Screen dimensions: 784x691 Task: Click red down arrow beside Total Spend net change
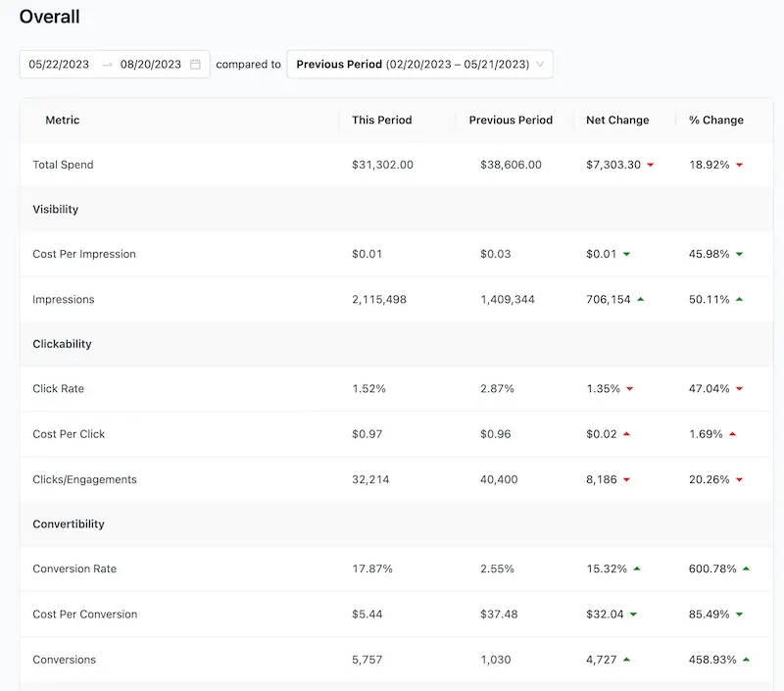coord(650,165)
